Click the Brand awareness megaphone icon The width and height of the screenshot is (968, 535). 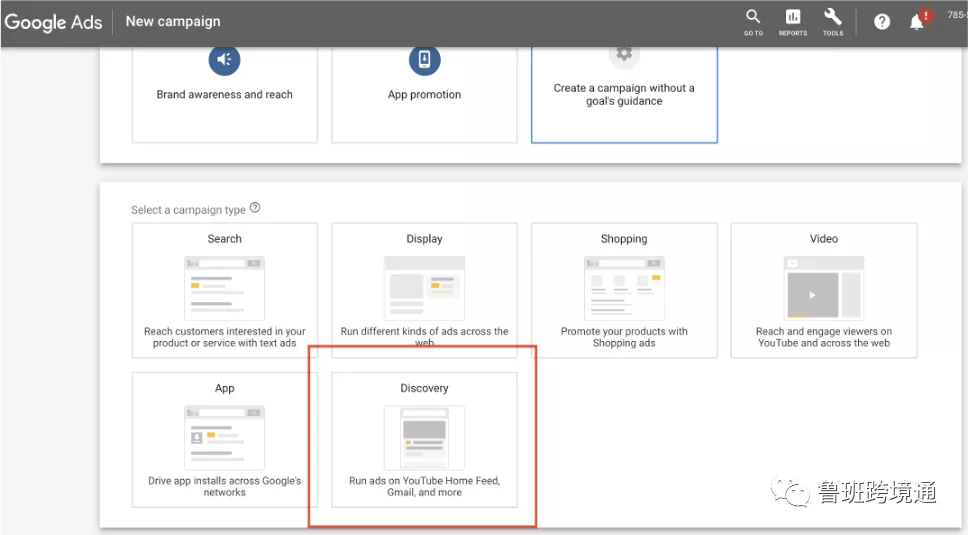click(x=224, y=60)
